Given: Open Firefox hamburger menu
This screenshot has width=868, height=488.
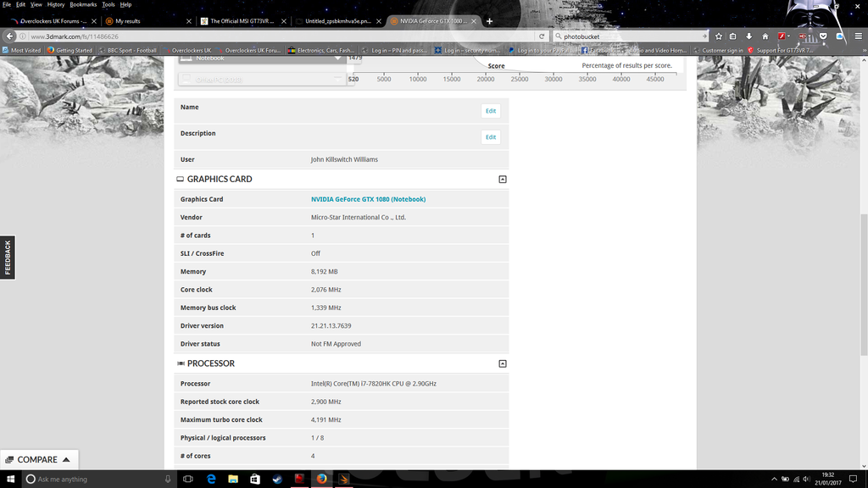Looking at the screenshot, I should [858, 36].
